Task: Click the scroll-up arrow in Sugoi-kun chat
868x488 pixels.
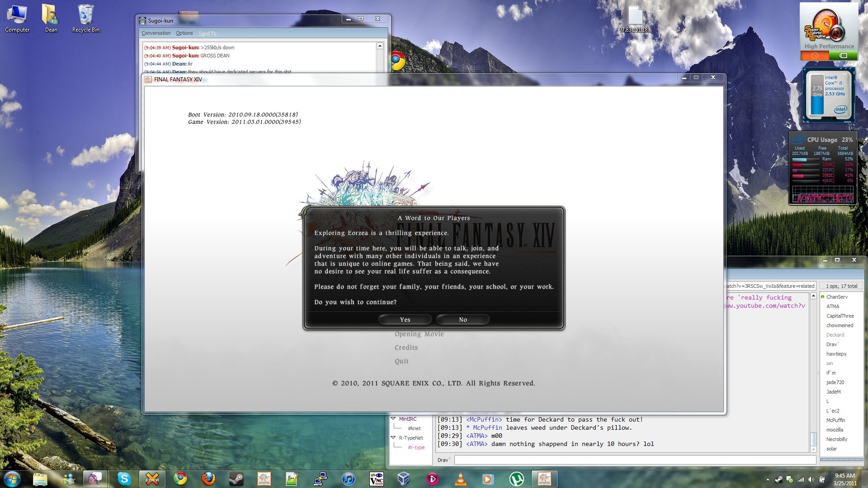Action: [x=380, y=46]
